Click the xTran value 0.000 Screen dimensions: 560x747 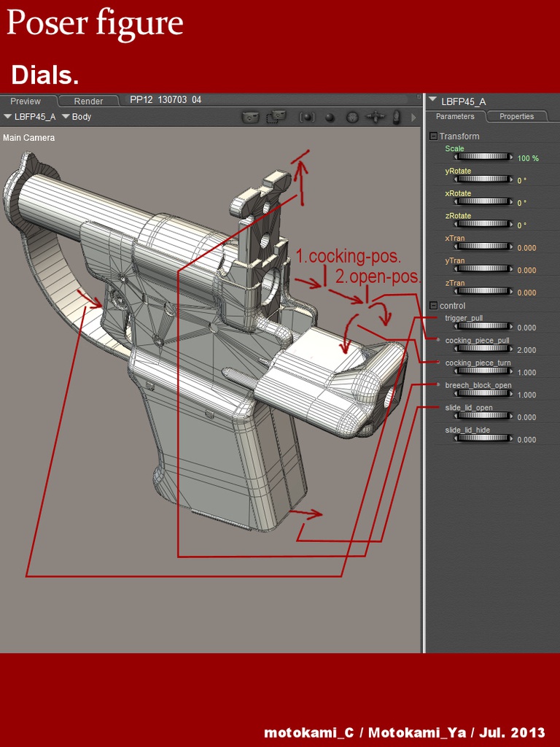coord(526,248)
